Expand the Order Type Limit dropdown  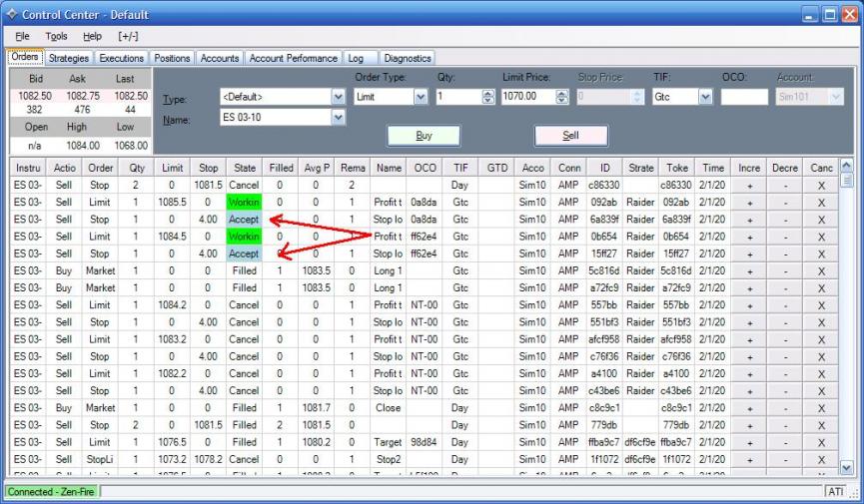click(x=421, y=97)
